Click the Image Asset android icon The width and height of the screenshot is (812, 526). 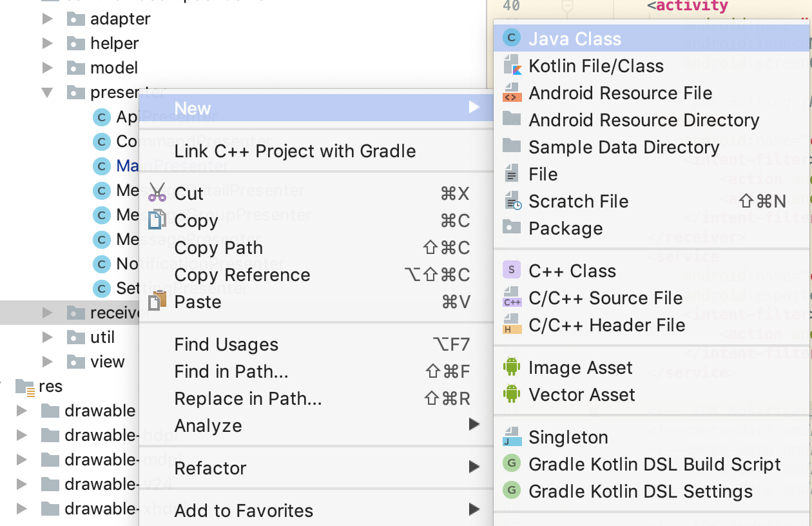click(512, 367)
